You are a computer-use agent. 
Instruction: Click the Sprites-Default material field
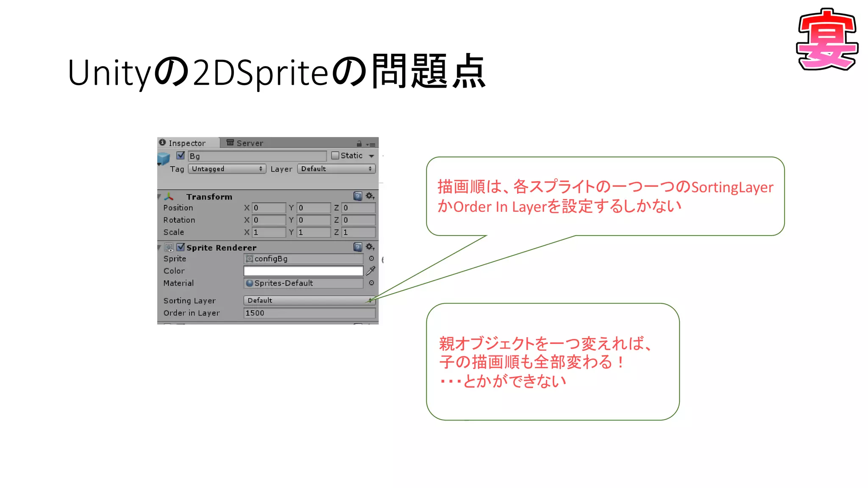coord(303,283)
